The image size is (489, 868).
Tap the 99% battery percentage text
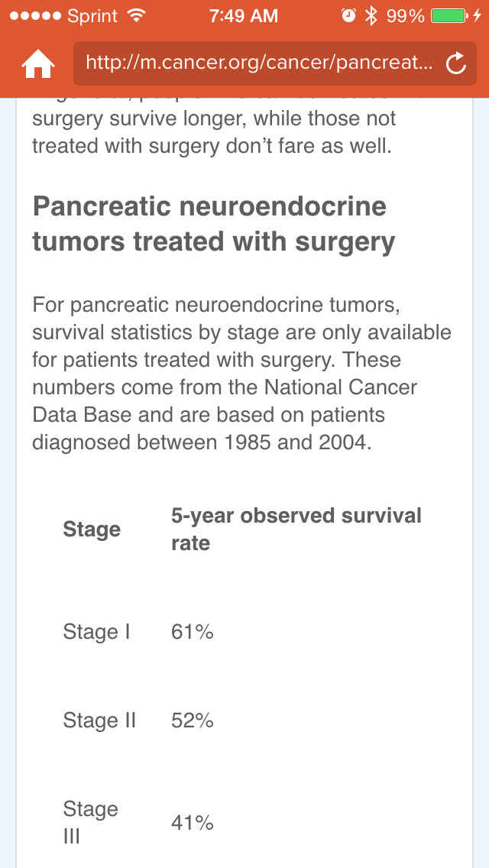coord(405,15)
